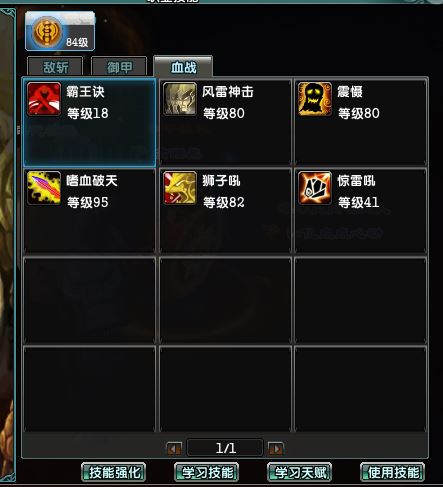Click the 风雷神击 skill icon
Screen dimensions: 443x487
[180, 99]
